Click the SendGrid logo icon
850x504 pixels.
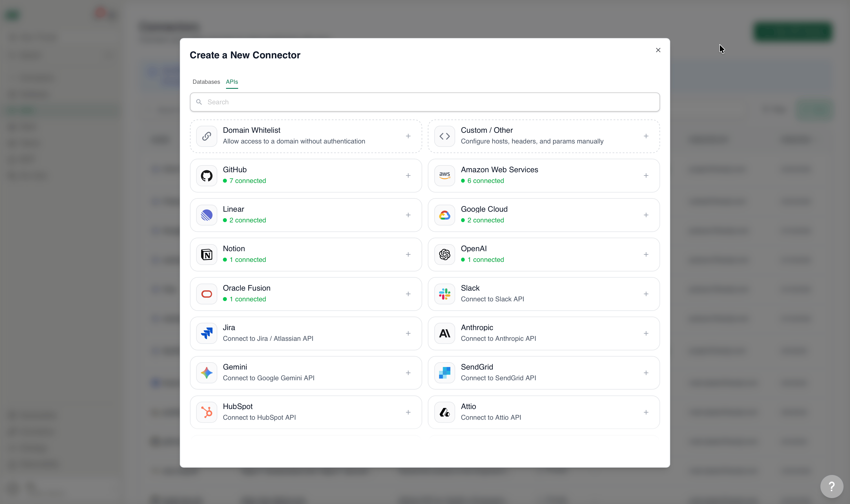click(x=445, y=373)
